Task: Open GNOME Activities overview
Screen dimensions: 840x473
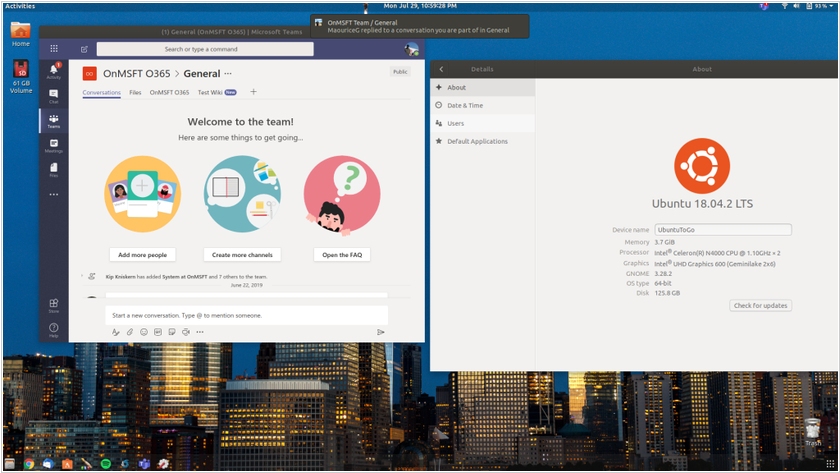Action: coord(20,6)
